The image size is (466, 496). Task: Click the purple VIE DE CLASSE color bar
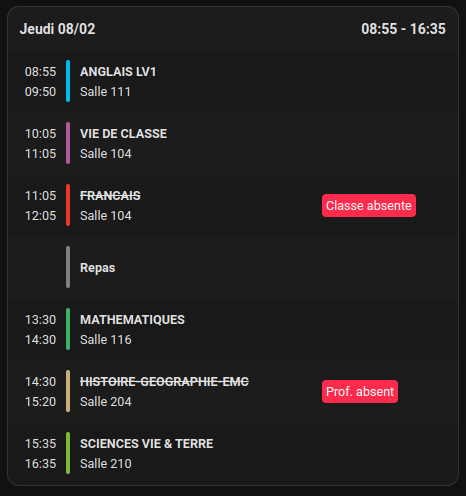click(68, 143)
